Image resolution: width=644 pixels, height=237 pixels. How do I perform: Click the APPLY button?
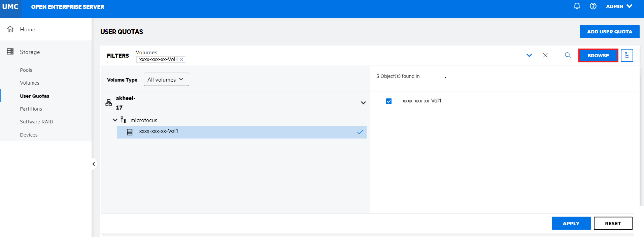[x=571, y=223]
